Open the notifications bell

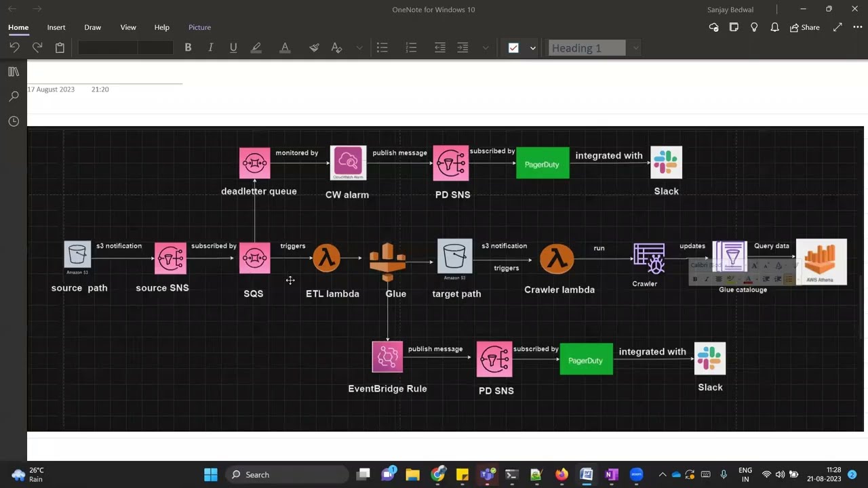click(774, 27)
